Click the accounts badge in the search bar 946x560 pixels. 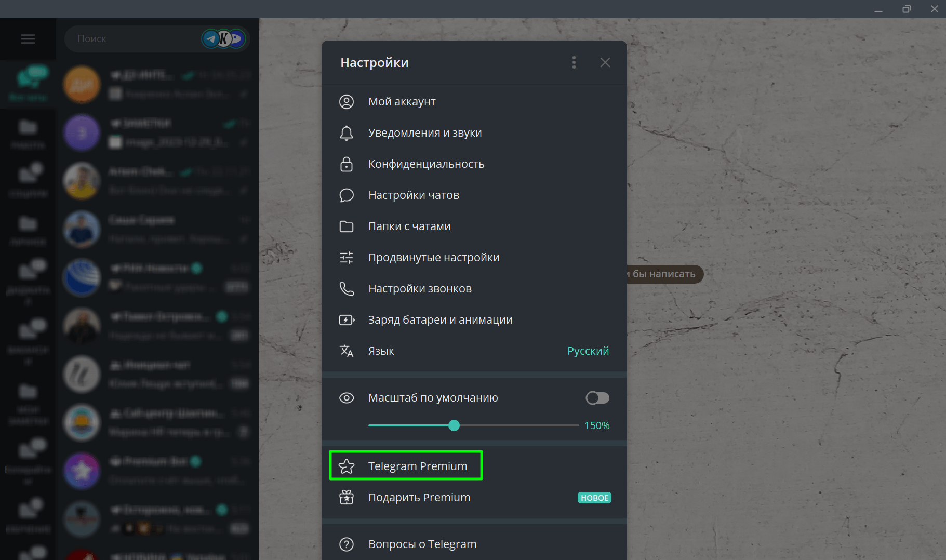click(x=224, y=39)
